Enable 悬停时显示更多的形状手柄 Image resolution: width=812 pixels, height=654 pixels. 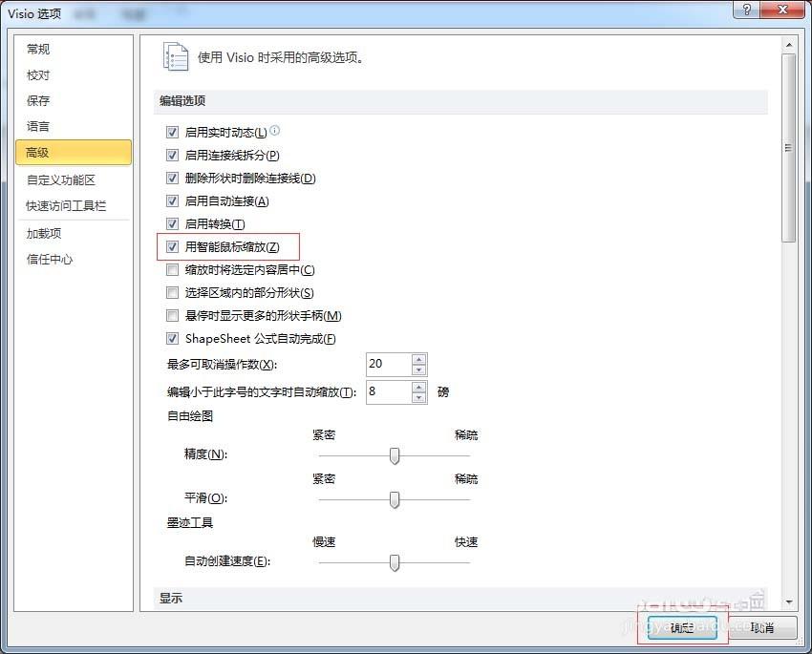(x=172, y=315)
